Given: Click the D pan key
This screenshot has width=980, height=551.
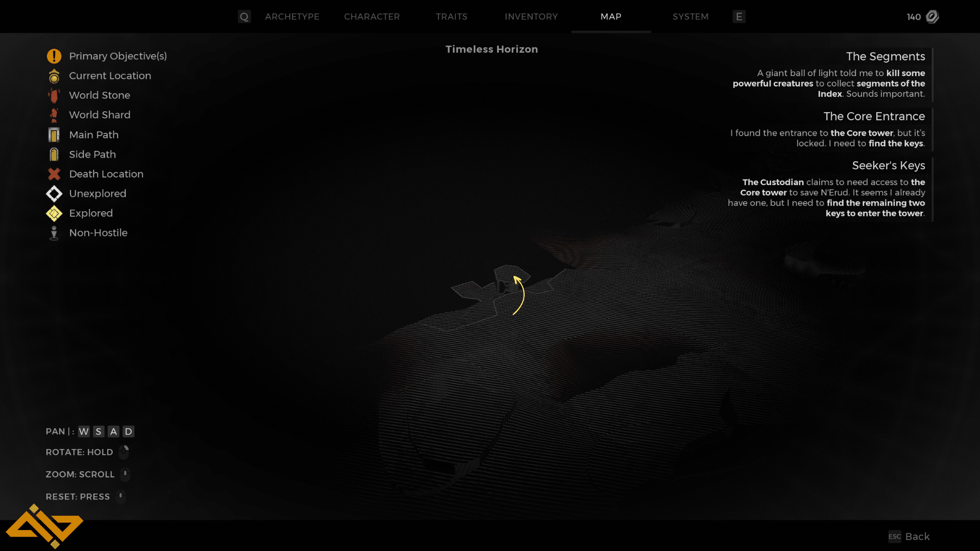Looking at the screenshot, I should point(128,432).
